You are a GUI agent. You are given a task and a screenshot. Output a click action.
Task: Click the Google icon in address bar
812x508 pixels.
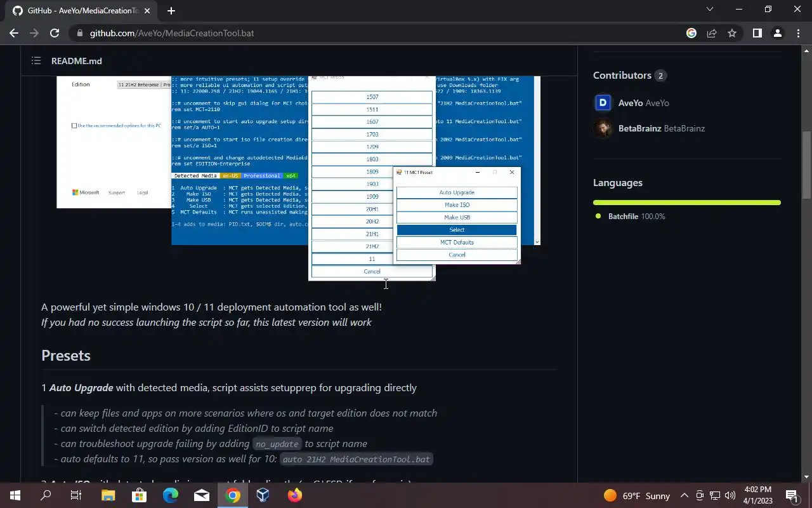(691, 33)
